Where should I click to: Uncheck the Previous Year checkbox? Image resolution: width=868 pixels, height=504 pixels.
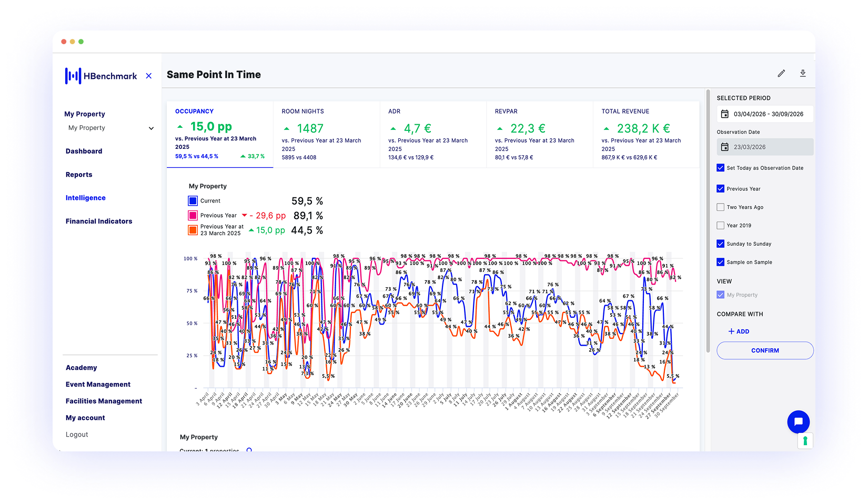coord(721,189)
